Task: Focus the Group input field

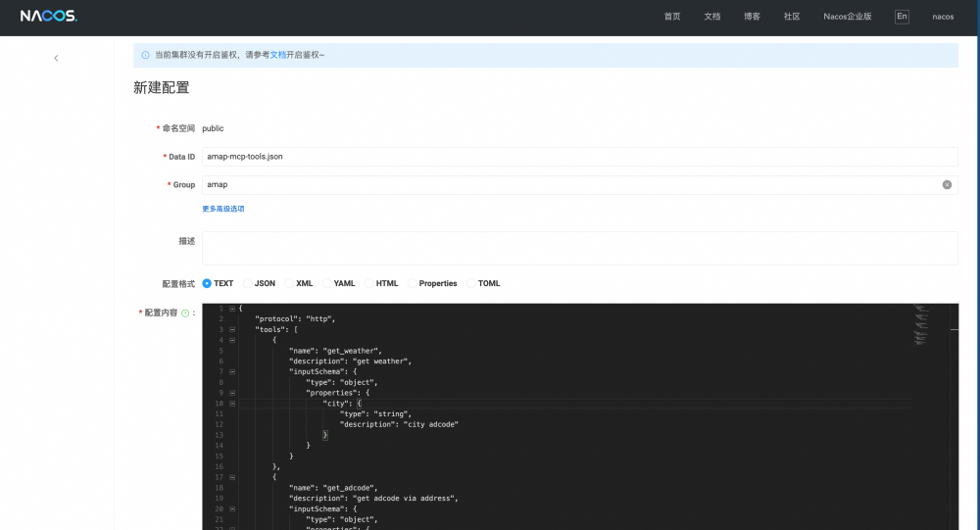Action: (579, 184)
